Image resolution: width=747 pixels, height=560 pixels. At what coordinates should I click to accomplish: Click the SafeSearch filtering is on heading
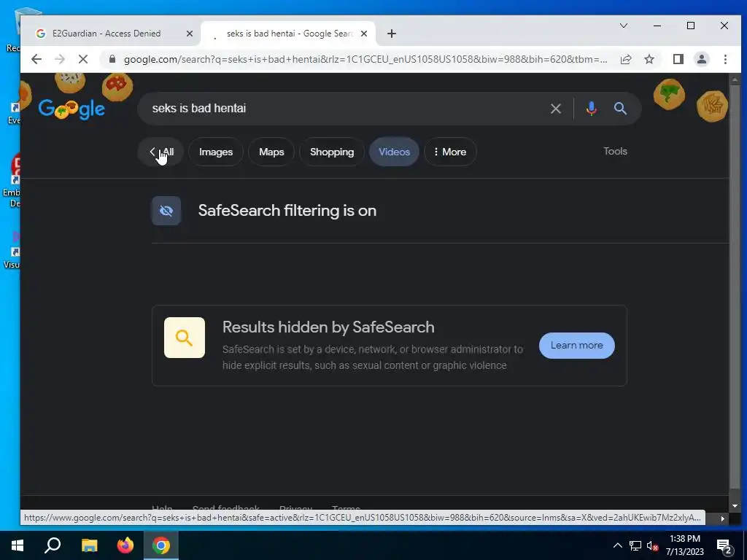tap(287, 211)
